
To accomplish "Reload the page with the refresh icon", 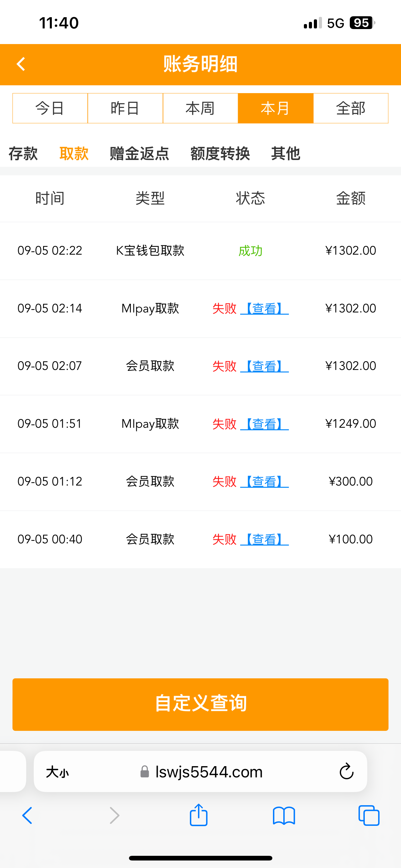I will click(346, 771).
